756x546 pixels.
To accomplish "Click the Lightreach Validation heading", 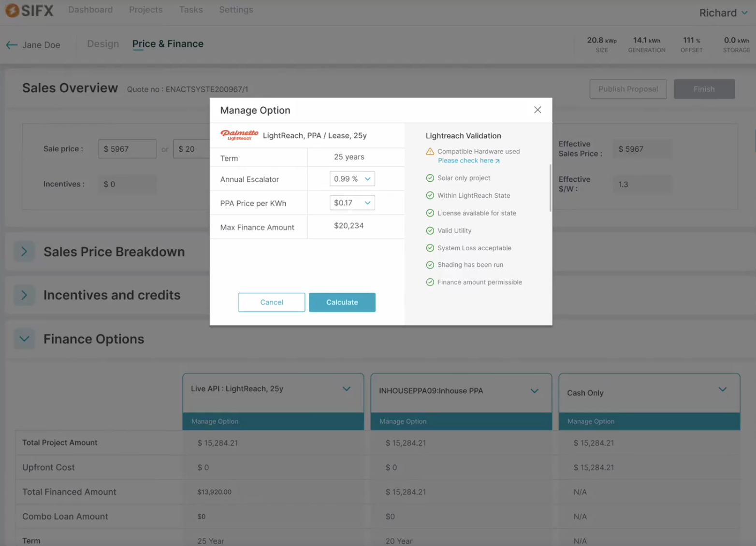I will (464, 136).
